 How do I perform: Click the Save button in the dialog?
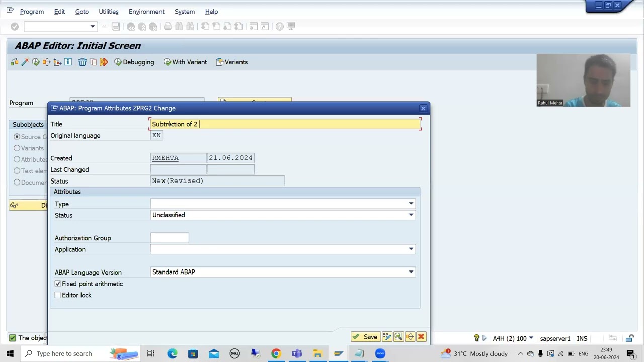tap(365, 337)
